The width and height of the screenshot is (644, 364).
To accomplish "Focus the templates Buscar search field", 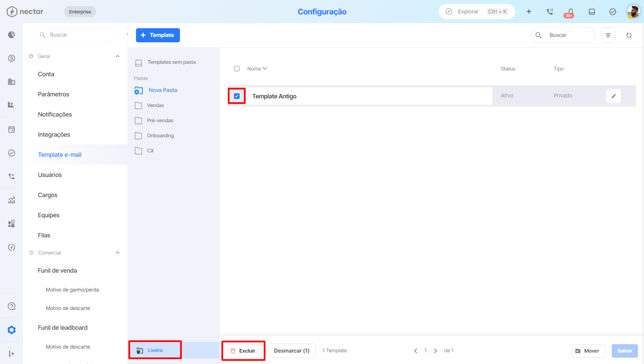I will click(563, 35).
